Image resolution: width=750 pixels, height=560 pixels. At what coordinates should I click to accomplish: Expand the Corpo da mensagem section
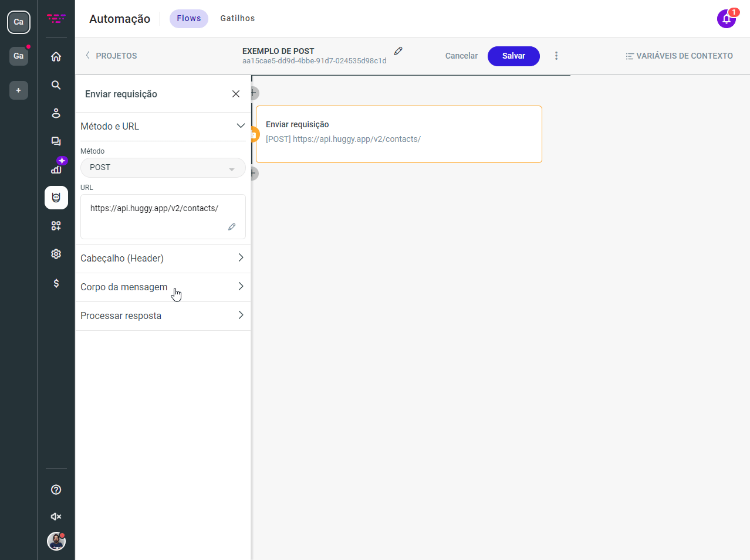tap(163, 287)
